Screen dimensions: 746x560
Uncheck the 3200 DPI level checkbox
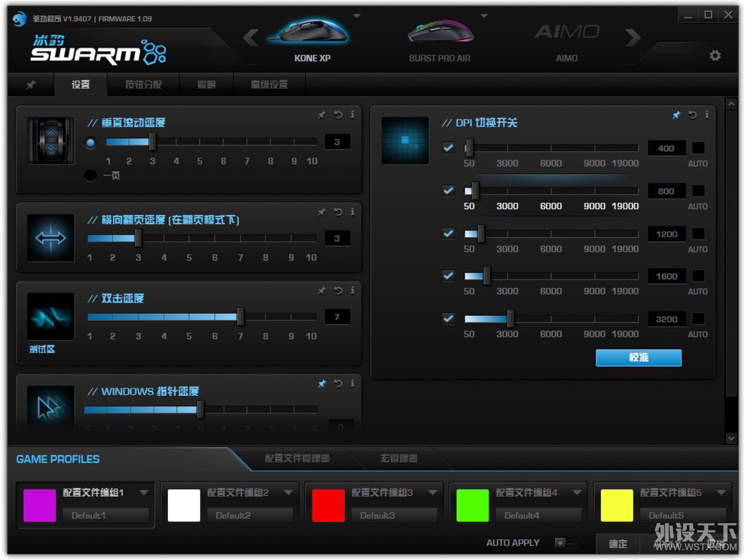click(x=448, y=318)
